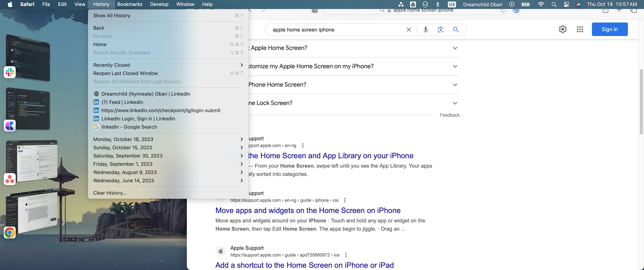Click the Sign in button
The width and height of the screenshot is (644, 270).
[x=610, y=29]
